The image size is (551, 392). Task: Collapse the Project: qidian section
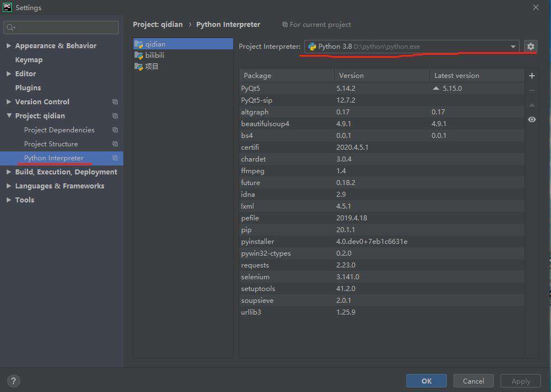[9, 116]
